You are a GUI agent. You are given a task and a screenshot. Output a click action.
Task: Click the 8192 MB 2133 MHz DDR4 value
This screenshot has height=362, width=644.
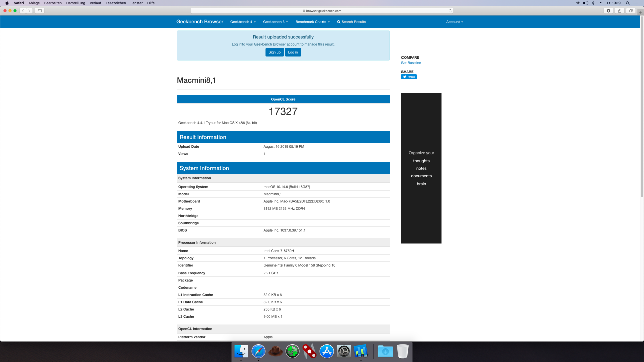[x=284, y=208]
